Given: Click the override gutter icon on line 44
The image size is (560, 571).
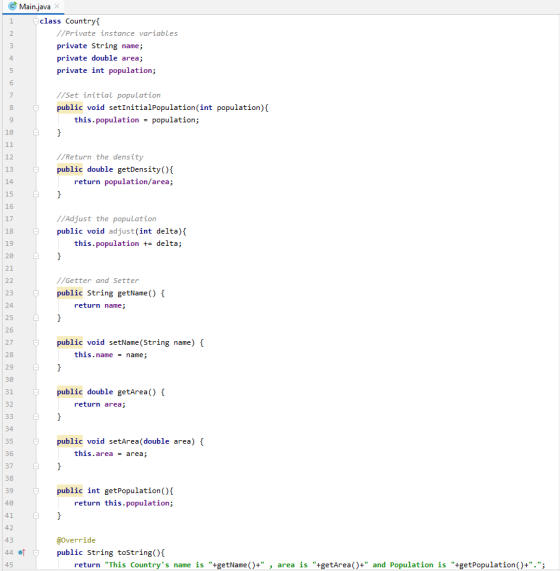Looking at the screenshot, I should [22, 552].
